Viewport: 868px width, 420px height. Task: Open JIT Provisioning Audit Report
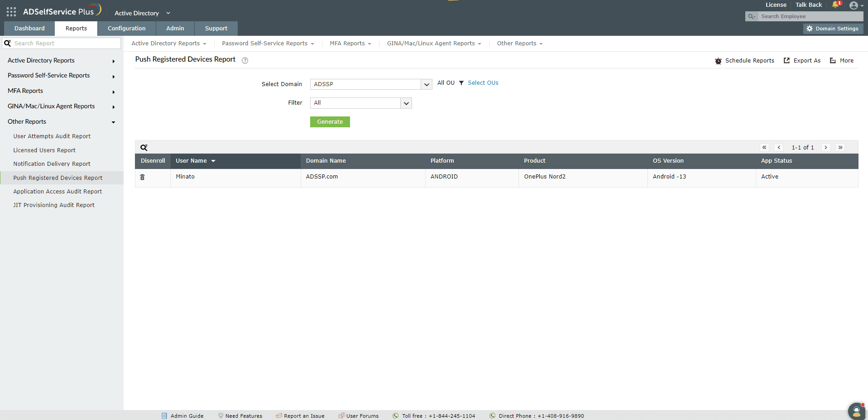pyautogui.click(x=54, y=205)
